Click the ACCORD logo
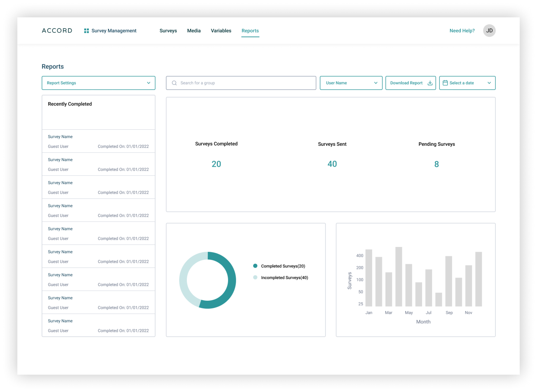The width and height of the screenshot is (537, 392). [x=57, y=31]
